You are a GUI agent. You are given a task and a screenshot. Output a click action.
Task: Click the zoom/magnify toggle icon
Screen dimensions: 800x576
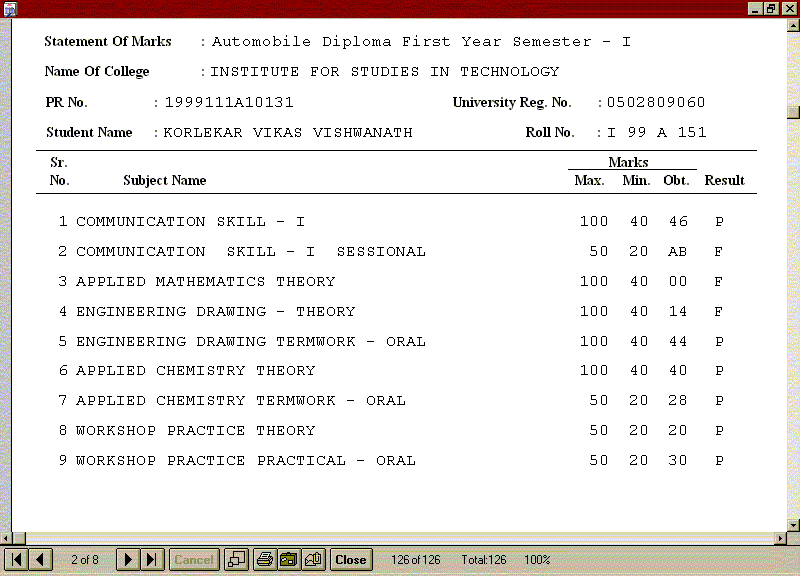tap(236, 560)
